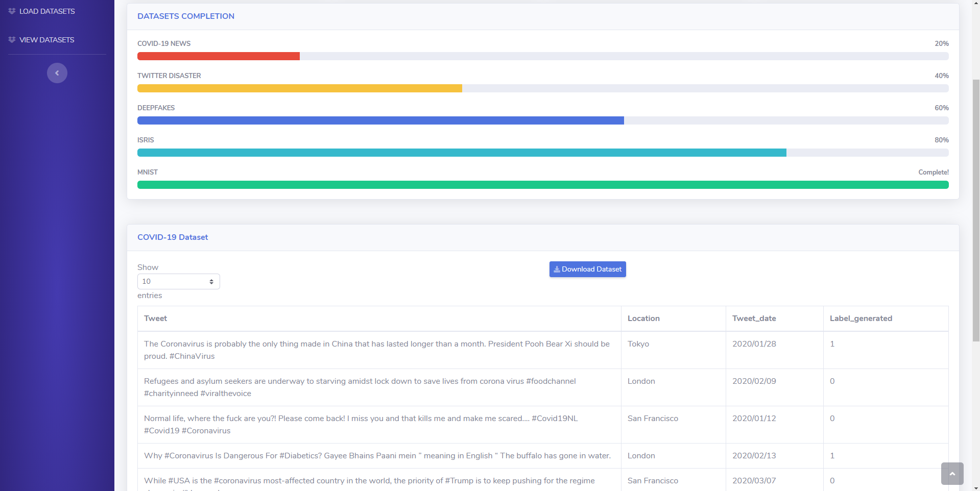The image size is (980, 491).
Task: Click the DEEPFAKES blue progress bar
Action: [380, 120]
